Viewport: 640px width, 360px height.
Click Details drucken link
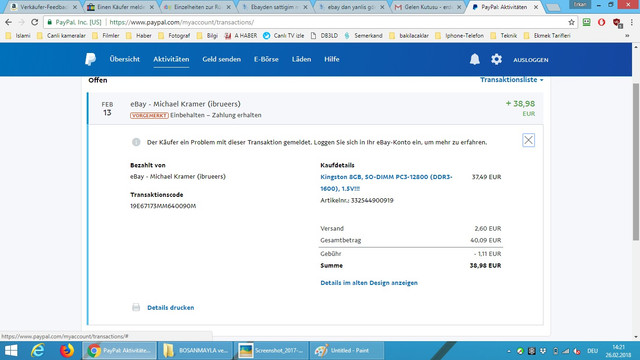coord(171,307)
